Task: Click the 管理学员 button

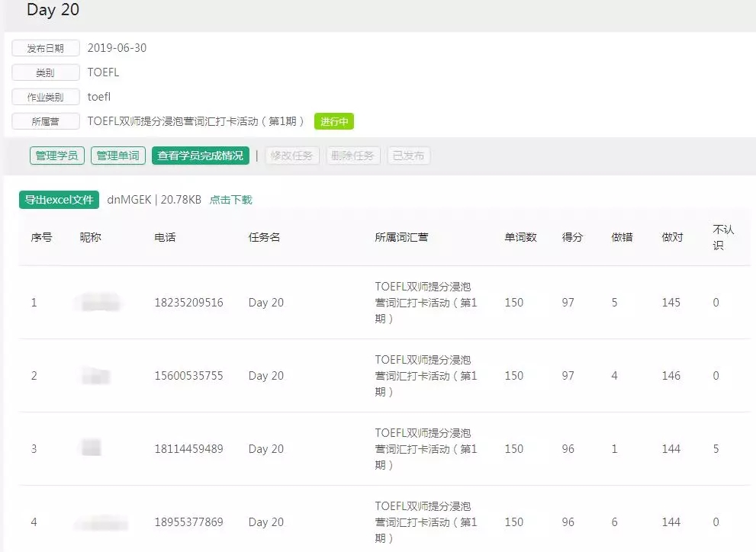Action: coord(57,156)
